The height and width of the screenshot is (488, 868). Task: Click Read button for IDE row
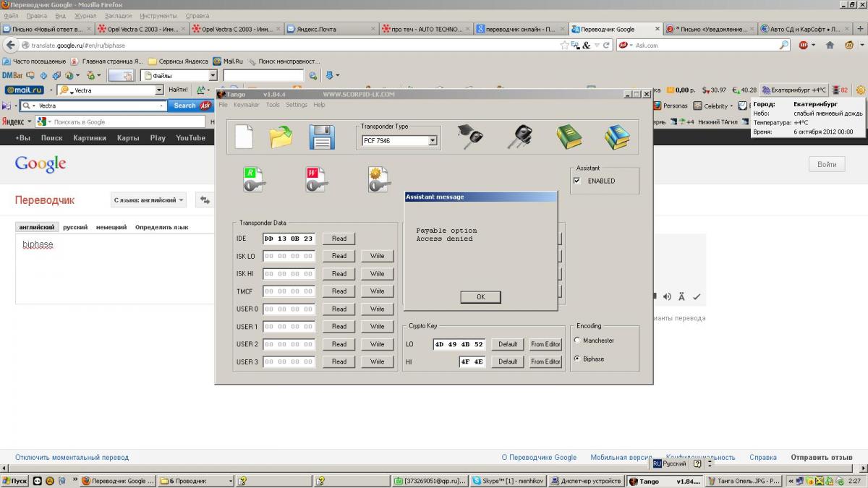click(x=339, y=238)
